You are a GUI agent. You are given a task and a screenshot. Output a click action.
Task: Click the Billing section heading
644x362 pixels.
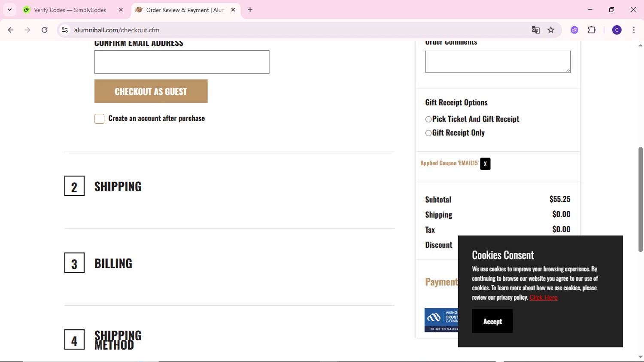113,263
